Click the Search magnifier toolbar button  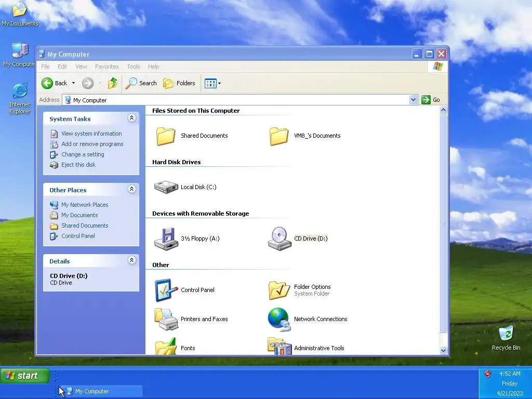[x=141, y=83]
